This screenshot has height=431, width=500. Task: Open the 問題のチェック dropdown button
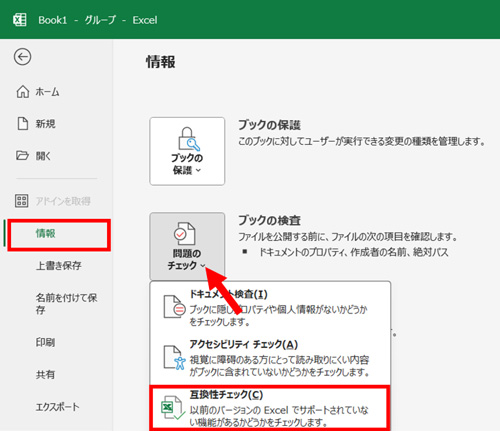coord(187,246)
